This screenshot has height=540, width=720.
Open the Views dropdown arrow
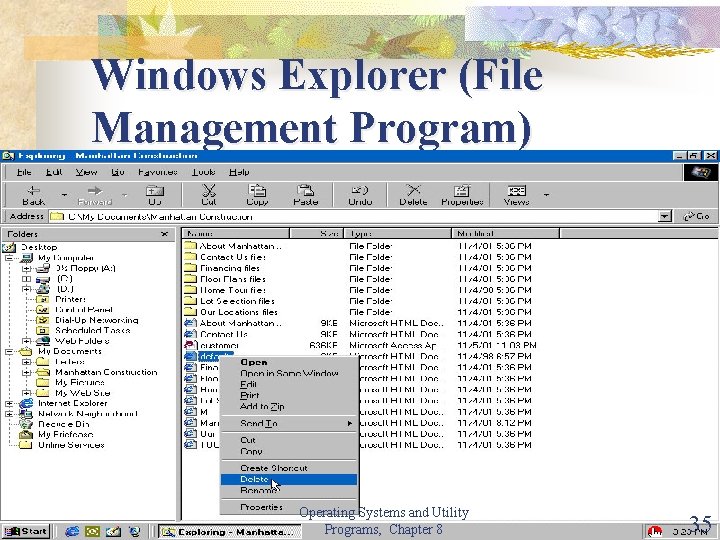click(546, 195)
